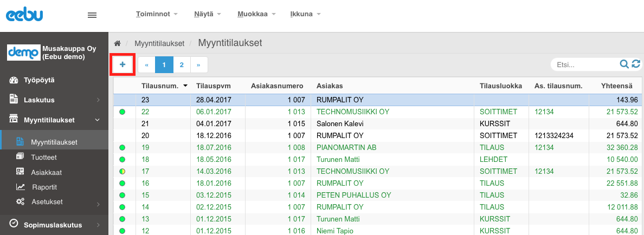Sort by the Asiakas column header
The width and height of the screenshot is (644, 235).
pyautogui.click(x=330, y=86)
